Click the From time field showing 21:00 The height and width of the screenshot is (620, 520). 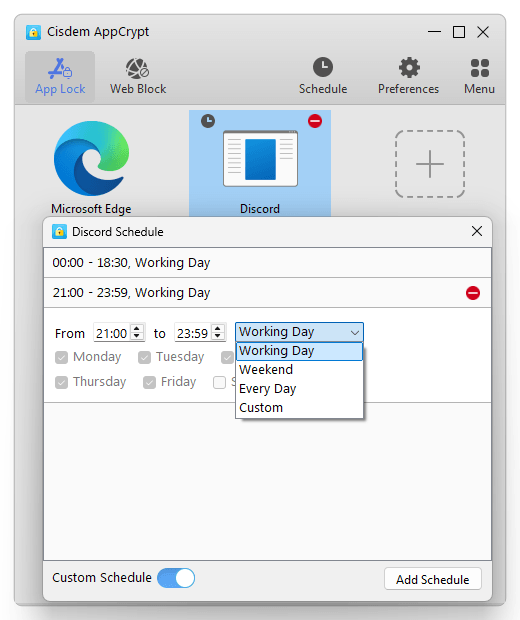click(112, 333)
